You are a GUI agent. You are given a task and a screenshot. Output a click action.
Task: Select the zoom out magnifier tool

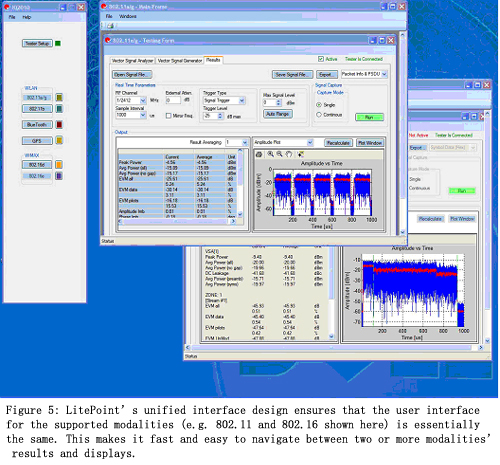(x=279, y=154)
